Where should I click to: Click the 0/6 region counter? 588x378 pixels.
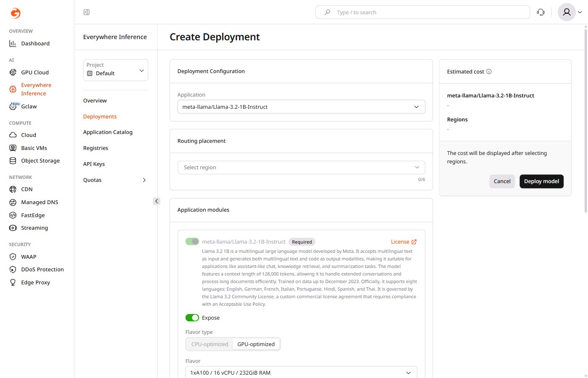click(x=421, y=179)
